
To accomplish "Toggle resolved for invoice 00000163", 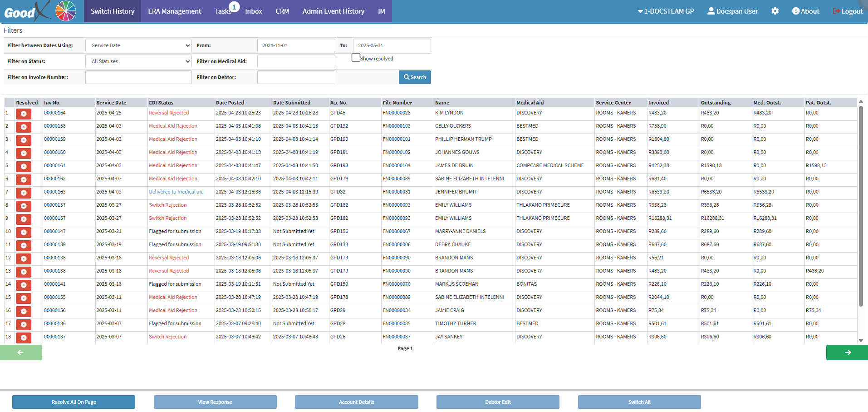I will [x=24, y=193].
